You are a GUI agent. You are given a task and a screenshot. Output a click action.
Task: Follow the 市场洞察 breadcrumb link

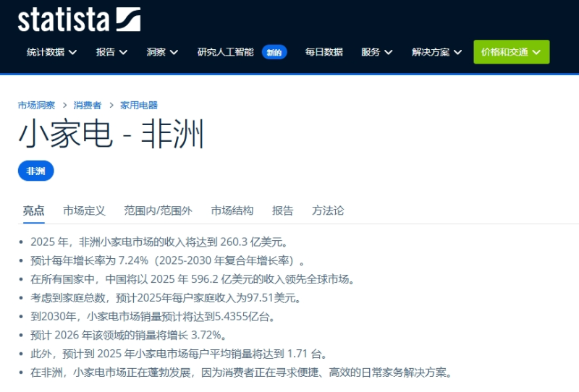click(36, 105)
